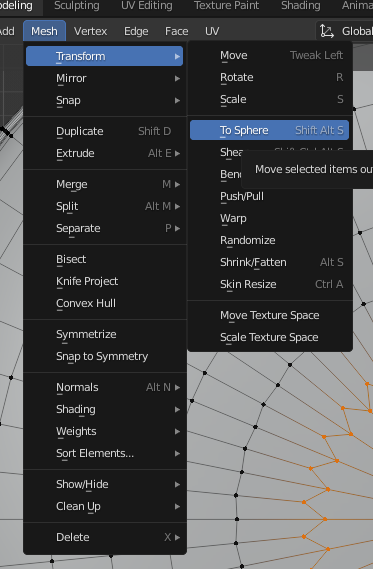The width and height of the screenshot is (373, 569).
Task: Choose Scale Texture Space
Action: (270, 337)
